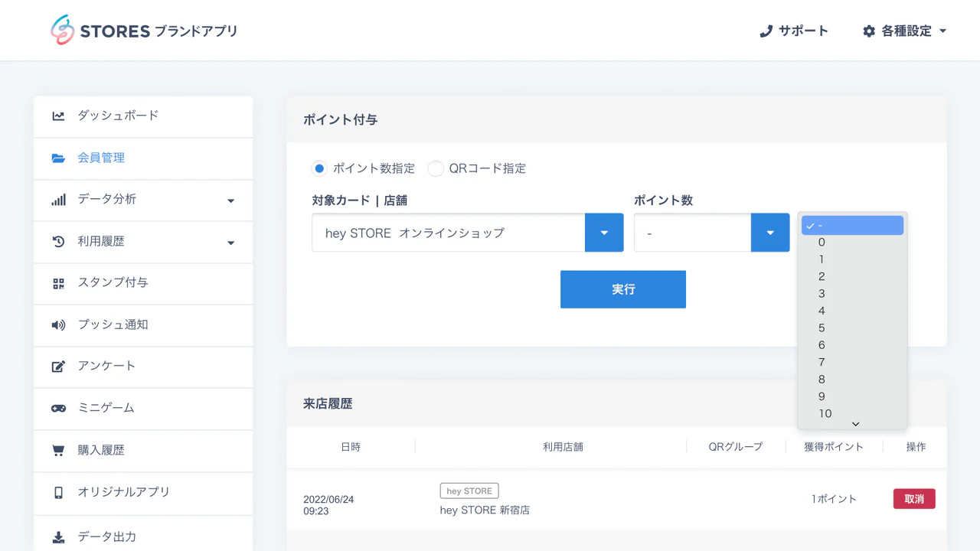Choose 0 in the points list
980x551 pixels.
pyautogui.click(x=852, y=243)
